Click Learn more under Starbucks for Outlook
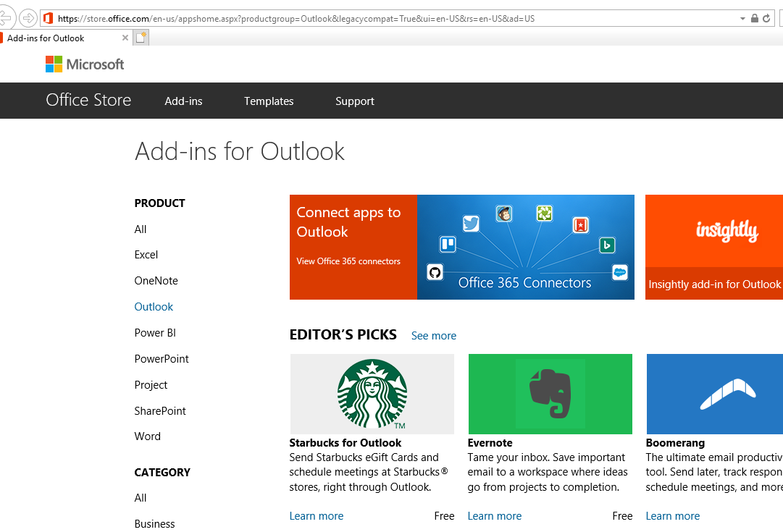Image resolution: width=783 pixels, height=532 pixels. pyautogui.click(x=317, y=516)
